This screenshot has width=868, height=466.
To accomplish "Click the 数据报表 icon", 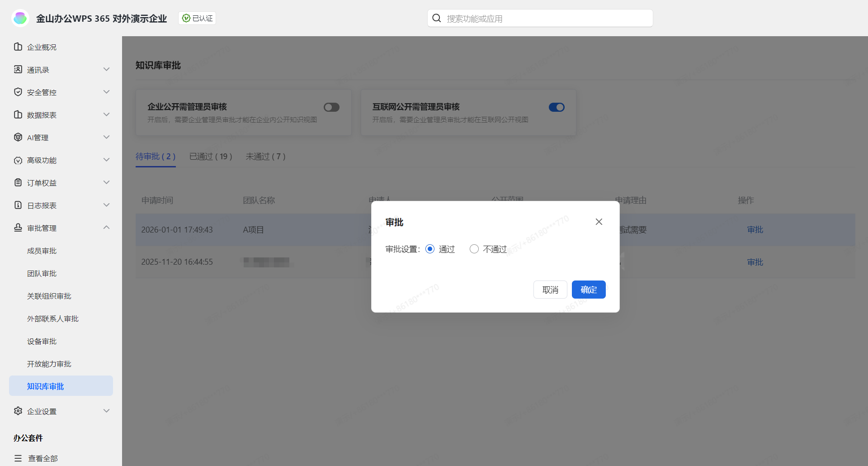I will [18, 114].
